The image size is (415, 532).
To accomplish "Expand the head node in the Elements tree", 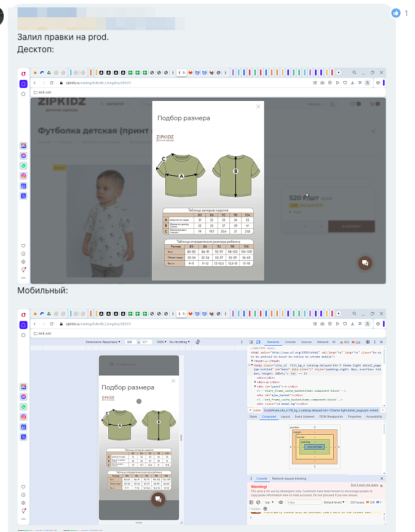I will coord(252,361).
